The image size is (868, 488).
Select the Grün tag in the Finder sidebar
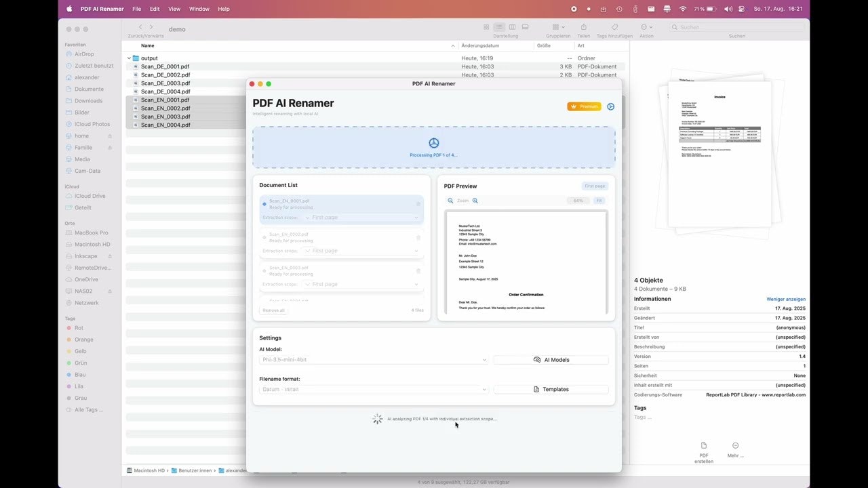pyautogui.click(x=80, y=363)
